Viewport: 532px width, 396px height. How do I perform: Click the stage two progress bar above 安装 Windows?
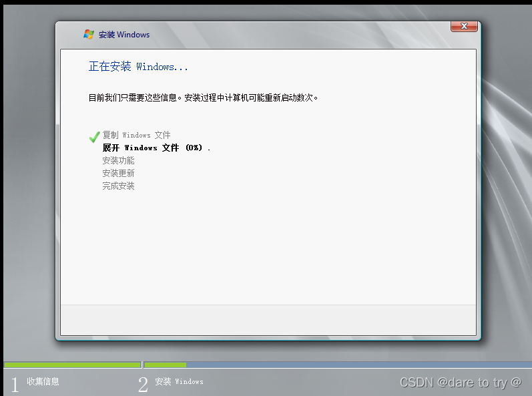(x=338, y=365)
